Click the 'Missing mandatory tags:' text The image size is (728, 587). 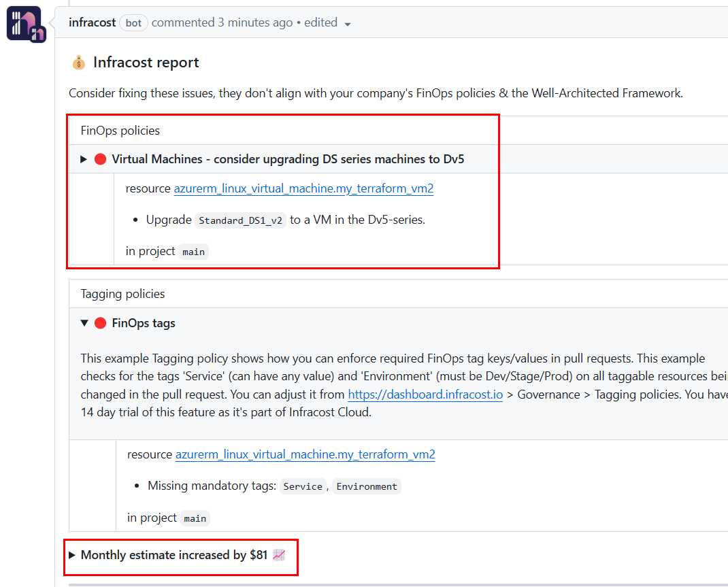point(212,486)
